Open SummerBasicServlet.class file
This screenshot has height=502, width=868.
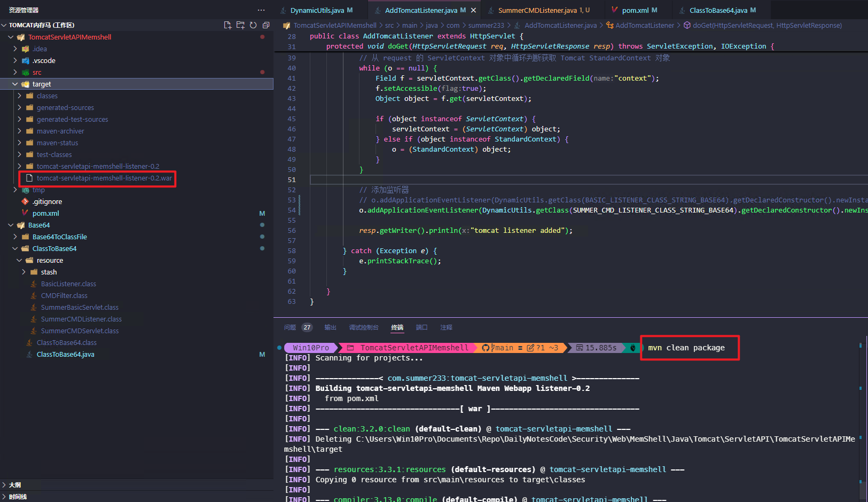pyautogui.click(x=80, y=307)
